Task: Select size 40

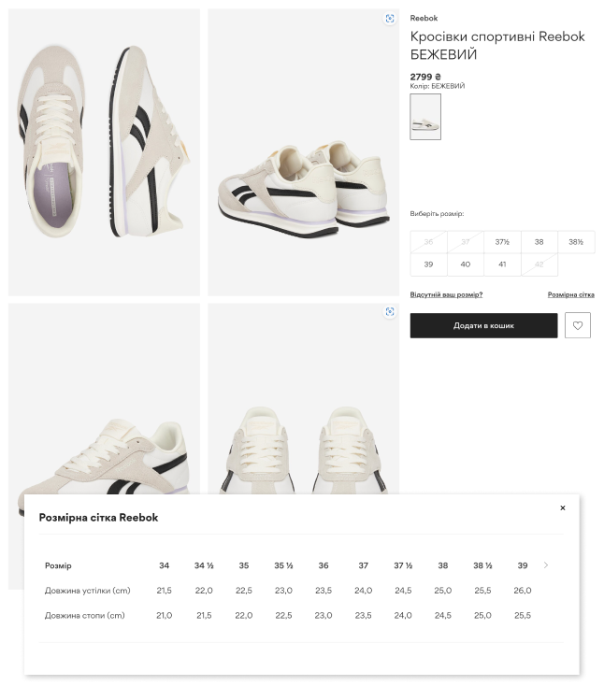Action: tap(466, 264)
